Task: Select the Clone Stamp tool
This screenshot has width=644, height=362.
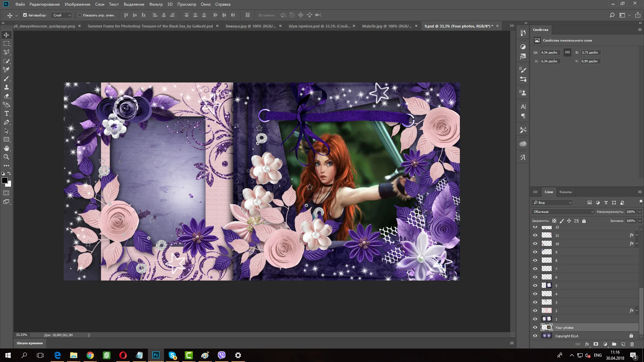Action: 6,87
